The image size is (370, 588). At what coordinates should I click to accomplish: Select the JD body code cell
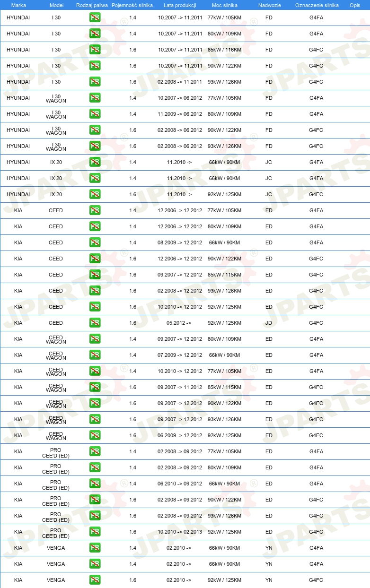(x=269, y=323)
